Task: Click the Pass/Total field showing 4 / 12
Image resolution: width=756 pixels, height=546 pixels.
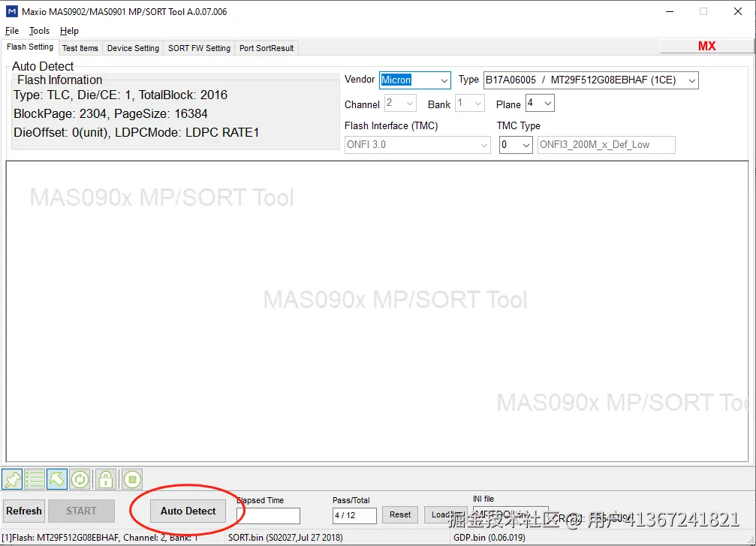Action: (354, 516)
